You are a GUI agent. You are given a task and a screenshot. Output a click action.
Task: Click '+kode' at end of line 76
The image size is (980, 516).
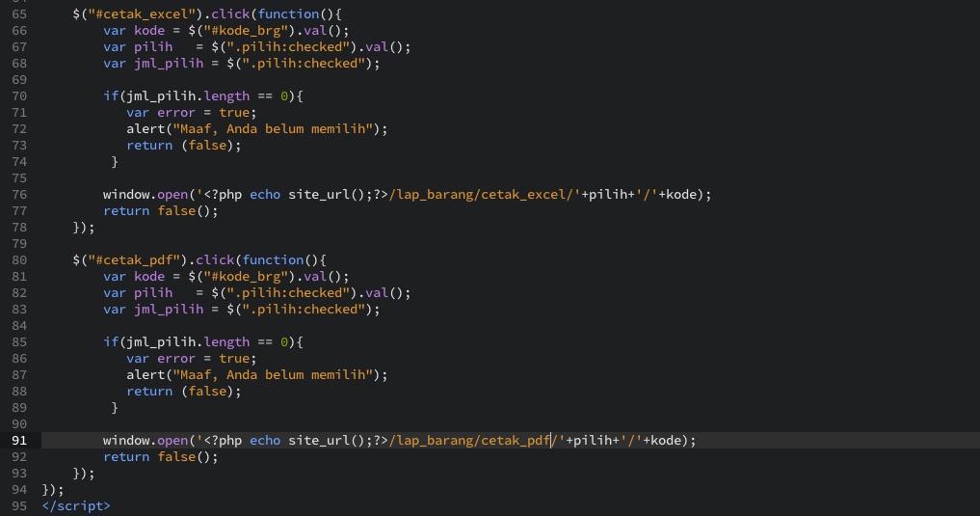(x=677, y=195)
